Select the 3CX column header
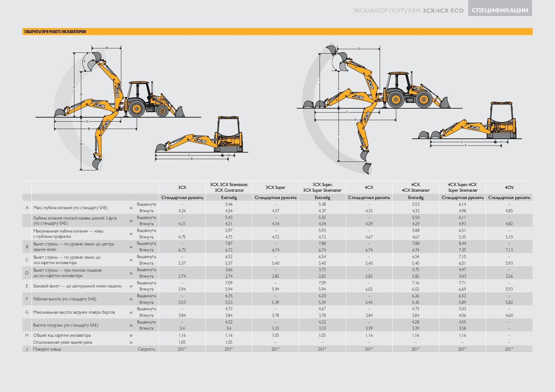 tap(182, 187)
